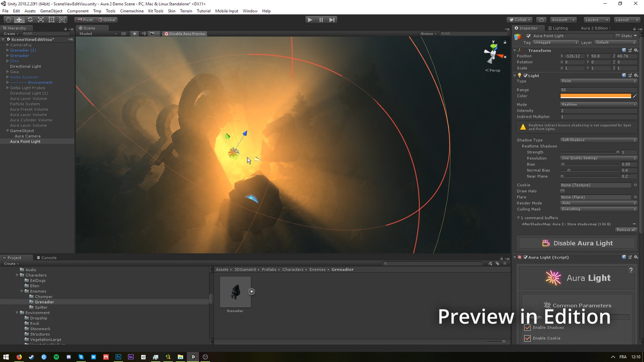Viewport: 644px width, 362px height.
Task: Open the Account dropdown
Action: pos(563,19)
